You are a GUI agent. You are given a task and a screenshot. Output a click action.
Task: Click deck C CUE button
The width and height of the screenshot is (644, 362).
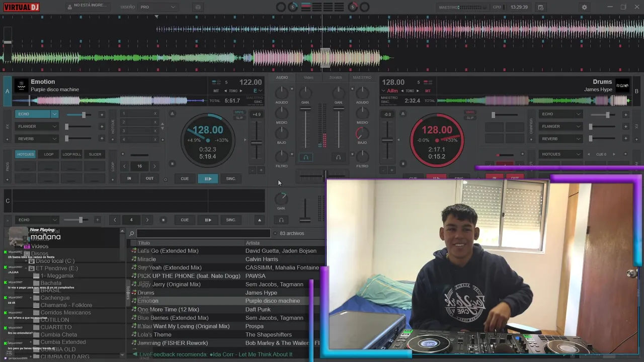point(185,220)
